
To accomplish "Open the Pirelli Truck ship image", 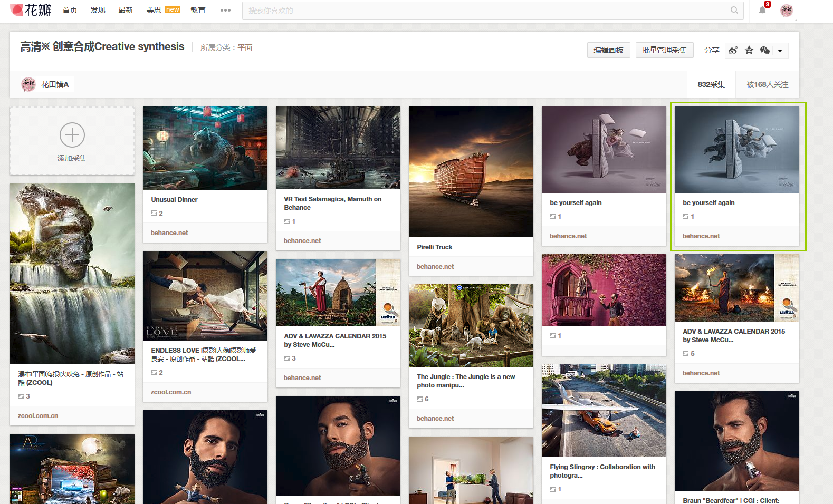I will coord(471,172).
